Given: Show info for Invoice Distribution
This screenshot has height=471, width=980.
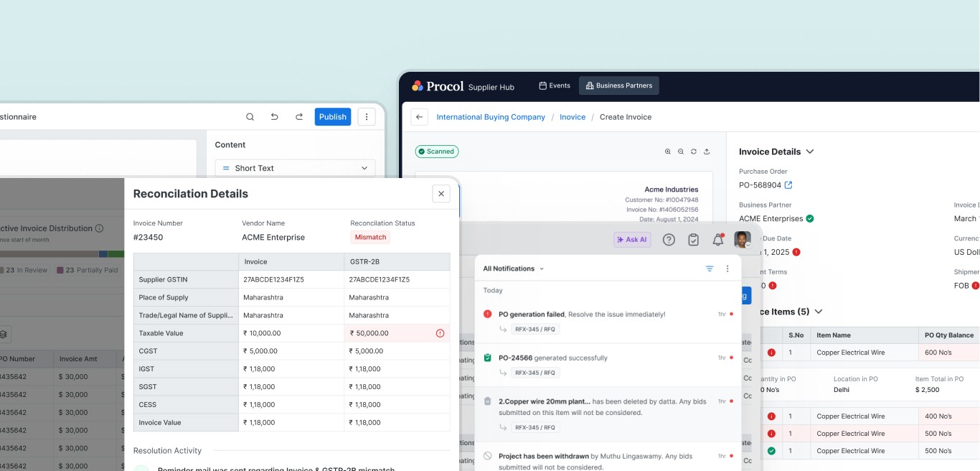Looking at the screenshot, I should pos(99,228).
